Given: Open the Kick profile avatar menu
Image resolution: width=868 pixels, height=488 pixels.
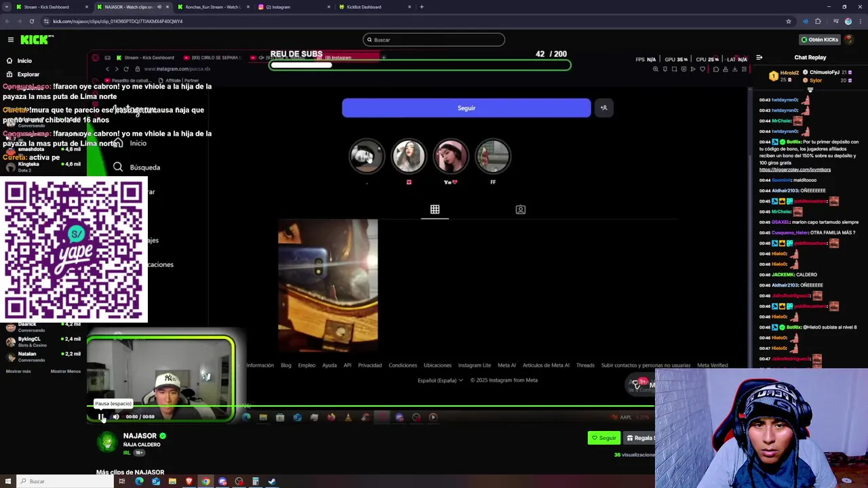Looking at the screenshot, I should (x=849, y=39).
